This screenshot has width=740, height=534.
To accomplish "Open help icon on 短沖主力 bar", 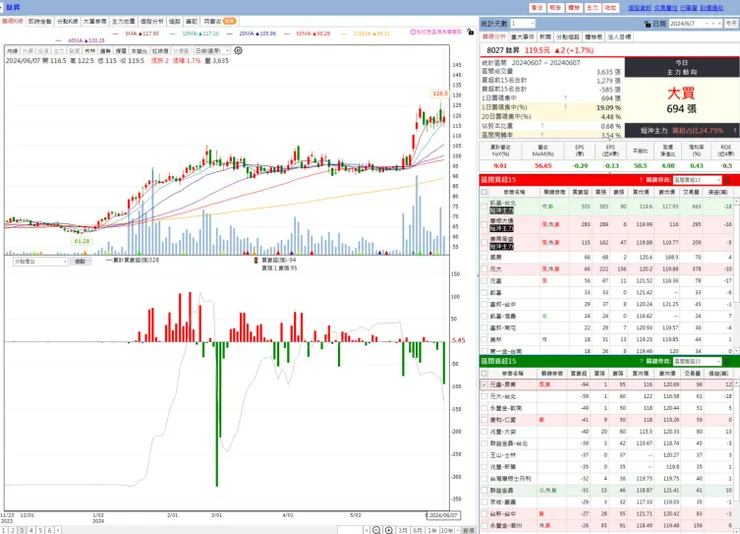I will (x=735, y=131).
